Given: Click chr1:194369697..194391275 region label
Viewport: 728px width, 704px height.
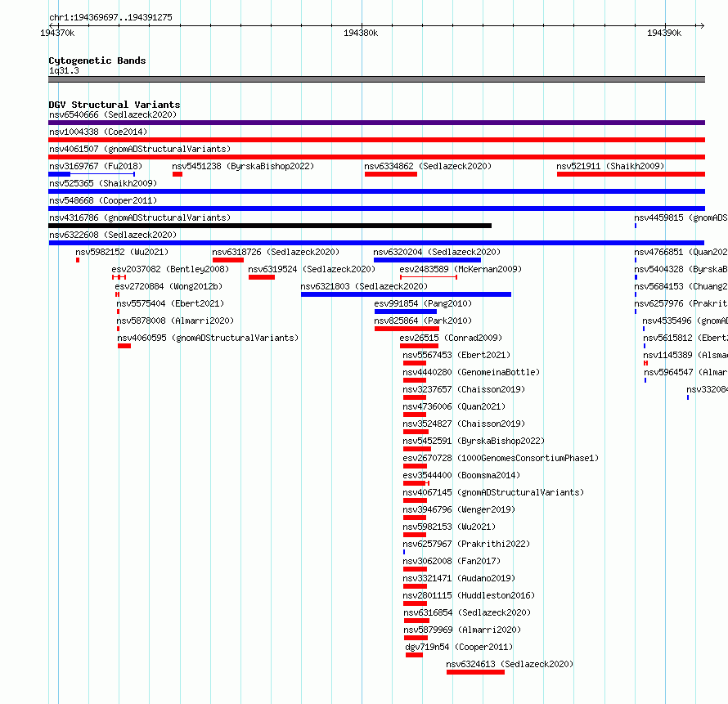Looking at the screenshot, I should pyautogui.click(x=110, y=18).
